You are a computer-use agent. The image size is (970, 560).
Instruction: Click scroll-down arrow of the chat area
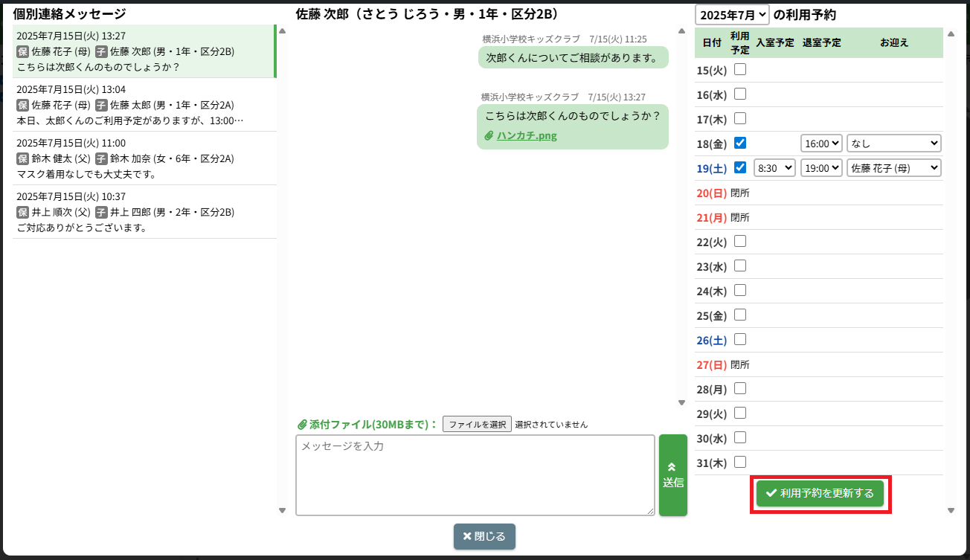tap(681, 402)
